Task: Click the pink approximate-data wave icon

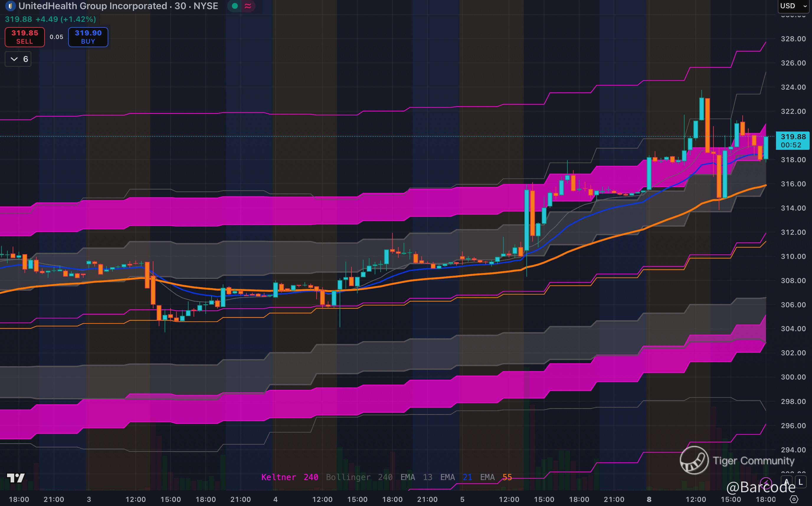Action: click(248, 6)
